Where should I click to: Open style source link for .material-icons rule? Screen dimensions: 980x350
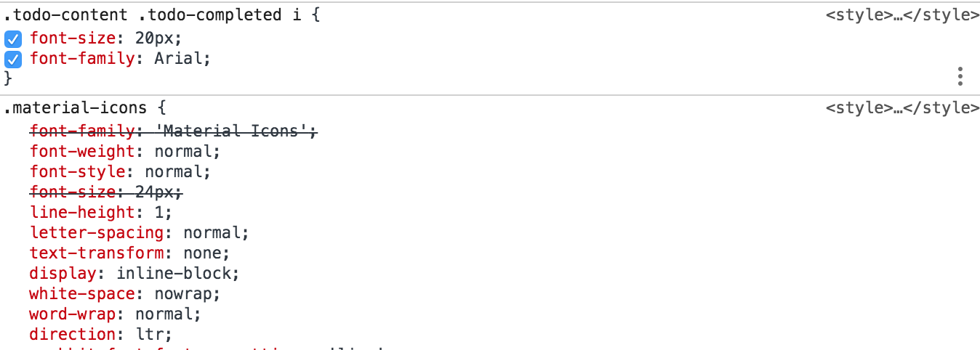902,108
